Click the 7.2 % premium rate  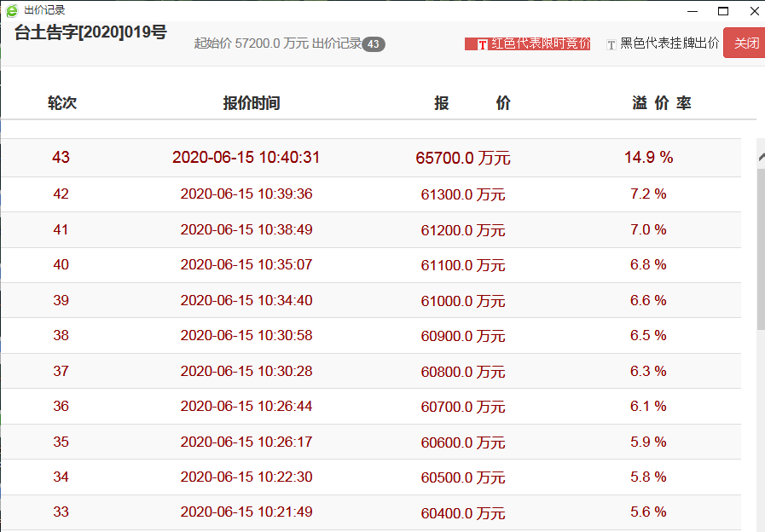648,194
